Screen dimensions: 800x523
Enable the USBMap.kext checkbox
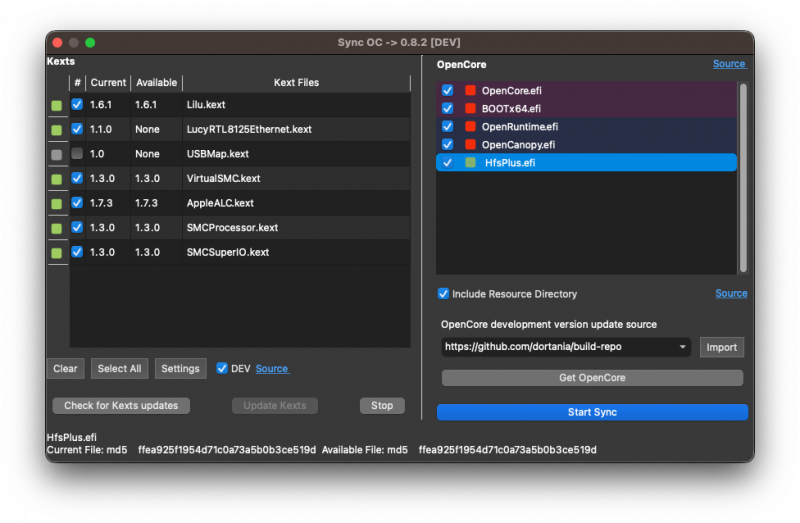pyautogui.click(x=77, y=153)
